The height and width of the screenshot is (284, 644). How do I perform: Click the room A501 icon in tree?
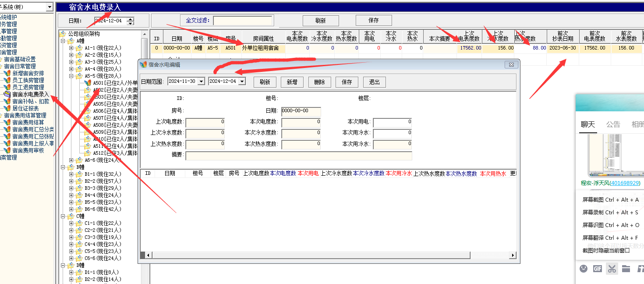pyautogui.click(x=88, y=83)
